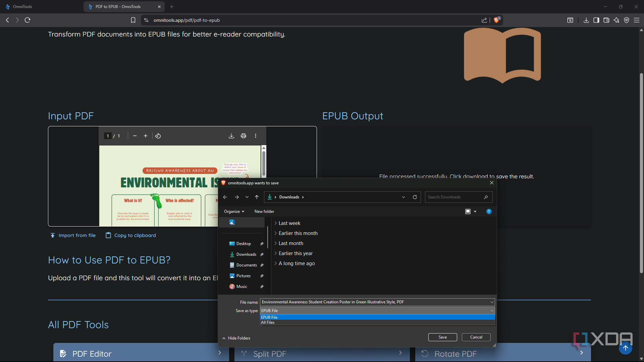Open a new browser tab
644x362 pixels.
coord(172,7)
